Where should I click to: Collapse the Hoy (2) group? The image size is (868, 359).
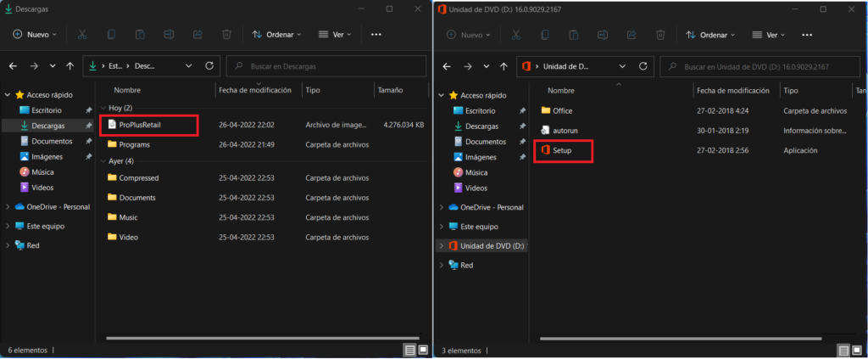click(103, 108)
